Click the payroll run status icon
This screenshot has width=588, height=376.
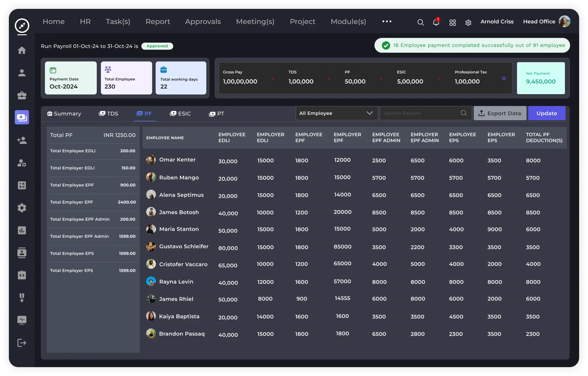[156, 46]
